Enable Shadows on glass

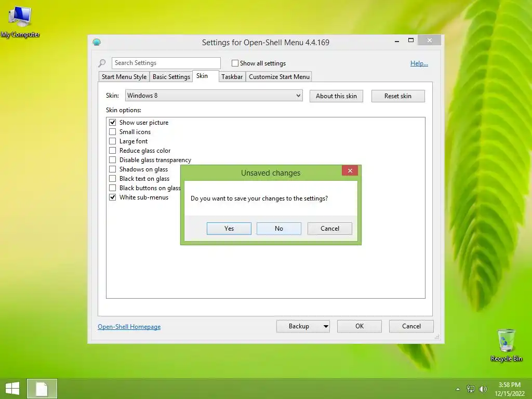pyautogui.click(x=112, y=169)
